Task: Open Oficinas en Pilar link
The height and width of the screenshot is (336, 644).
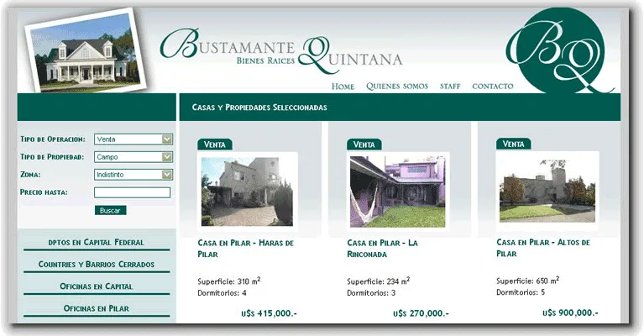Action: pyautogui.click(x=97, y=308)
